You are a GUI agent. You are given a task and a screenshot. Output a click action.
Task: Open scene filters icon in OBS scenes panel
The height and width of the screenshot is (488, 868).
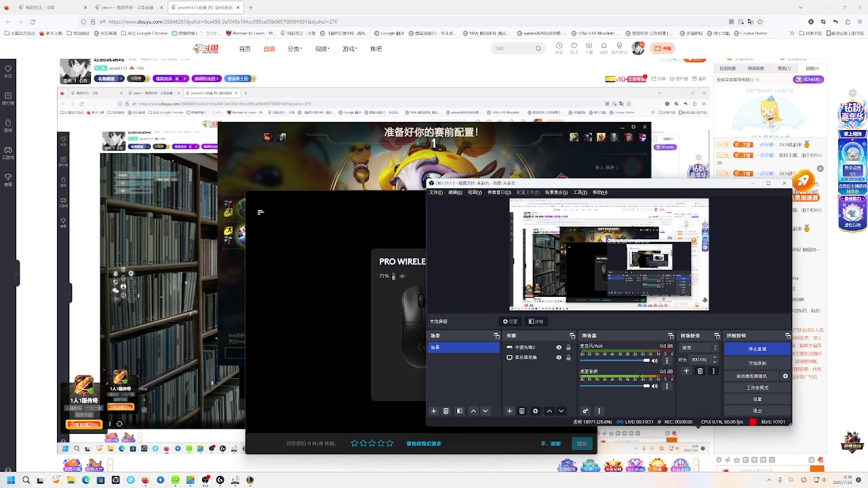pos(460,411)
